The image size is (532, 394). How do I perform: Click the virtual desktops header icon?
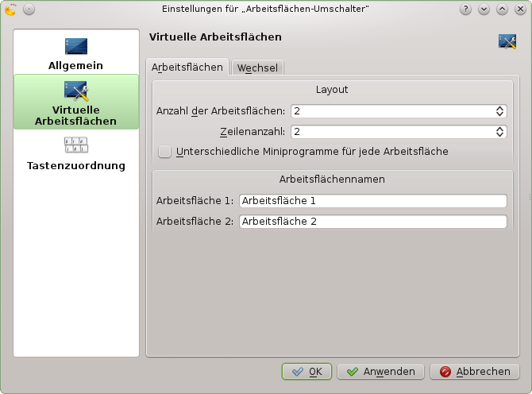tap(507, 42)
